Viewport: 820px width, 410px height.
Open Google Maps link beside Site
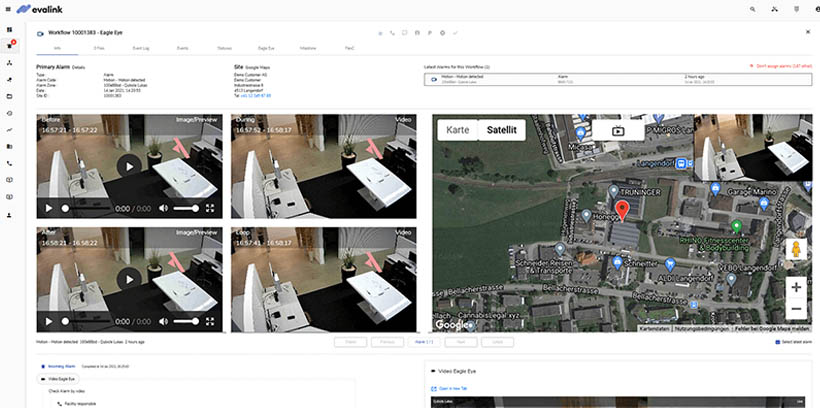pos(258,68)
